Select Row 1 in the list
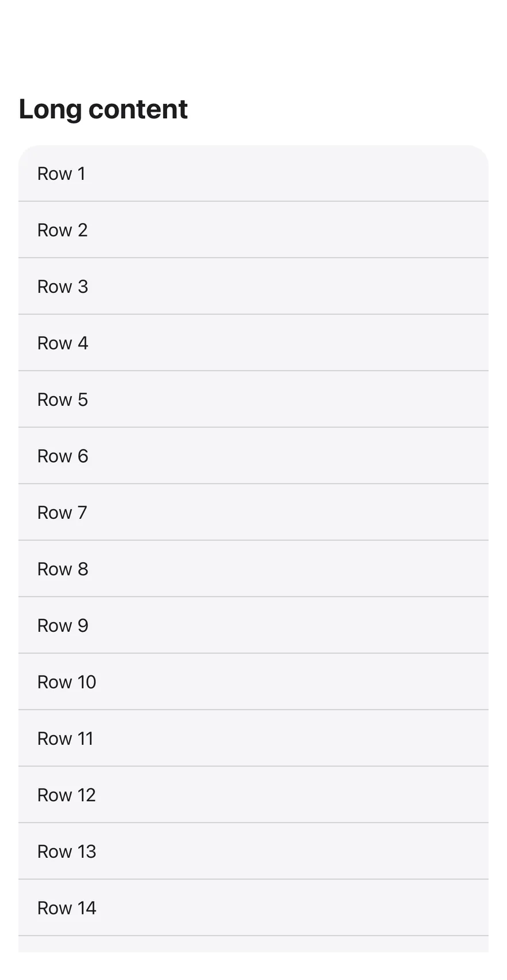Image resolution: width=507 pixels, height=980 pixels. (x=253, y=174)
